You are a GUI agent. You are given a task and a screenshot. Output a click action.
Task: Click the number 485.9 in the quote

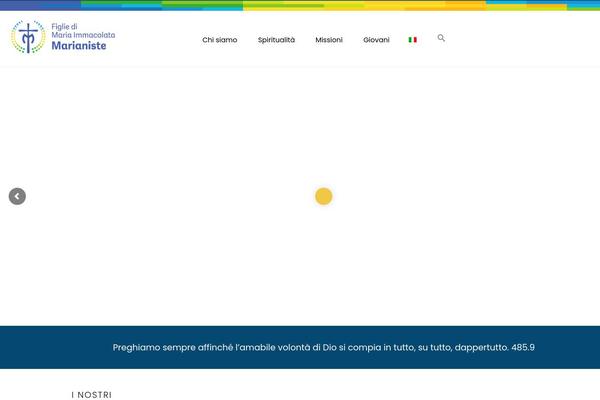(x=522, y=347)
